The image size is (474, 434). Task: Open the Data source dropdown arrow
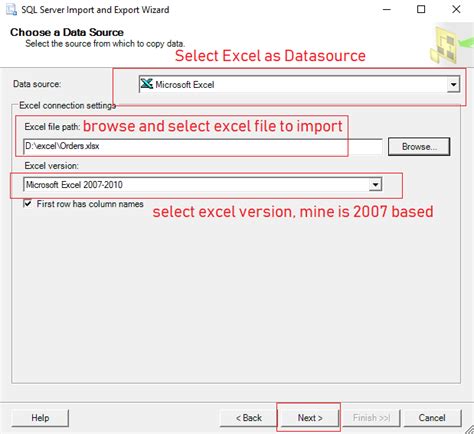453,84
